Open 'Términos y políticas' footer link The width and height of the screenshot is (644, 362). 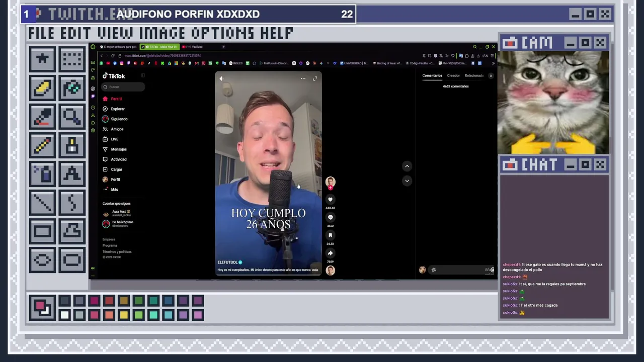click(117, 251)
